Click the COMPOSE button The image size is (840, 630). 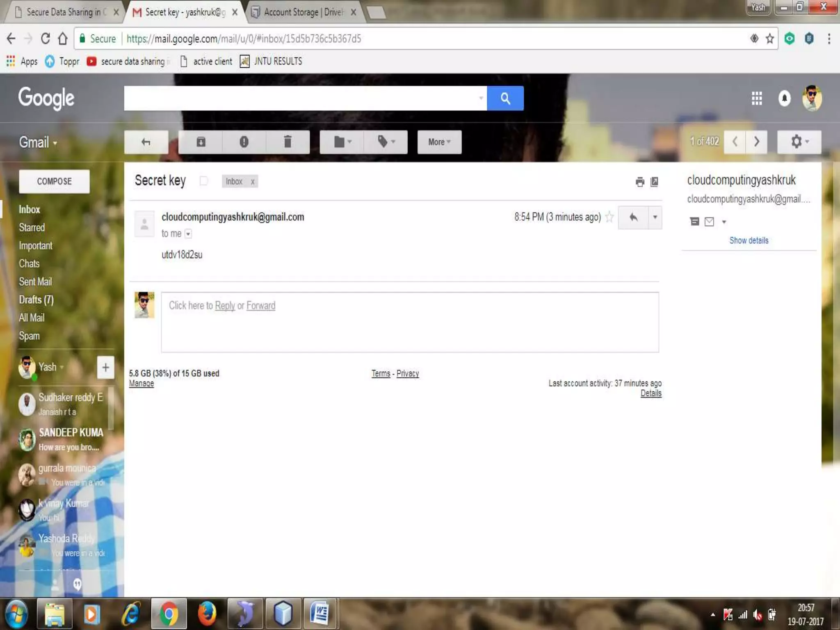54,181
